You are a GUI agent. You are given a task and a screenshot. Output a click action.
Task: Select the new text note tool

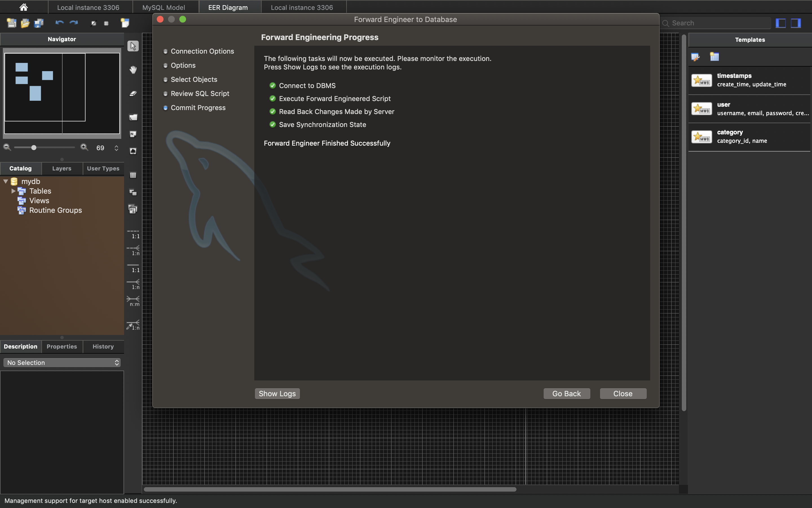(133, 134)
